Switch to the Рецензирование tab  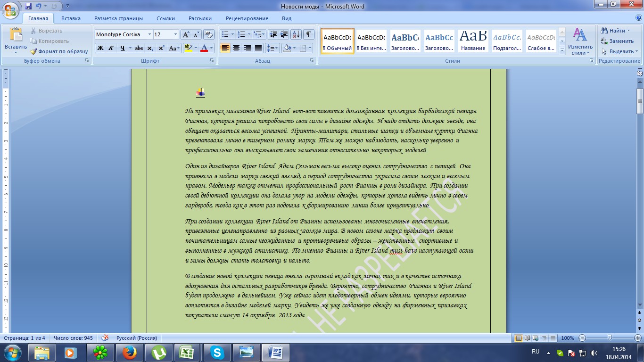click(x=247, y=18)
